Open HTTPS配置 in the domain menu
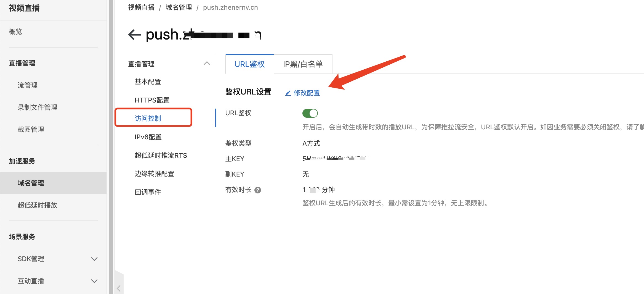The width and height of the screenshot is (644, 294). click(x=152, y=100)
